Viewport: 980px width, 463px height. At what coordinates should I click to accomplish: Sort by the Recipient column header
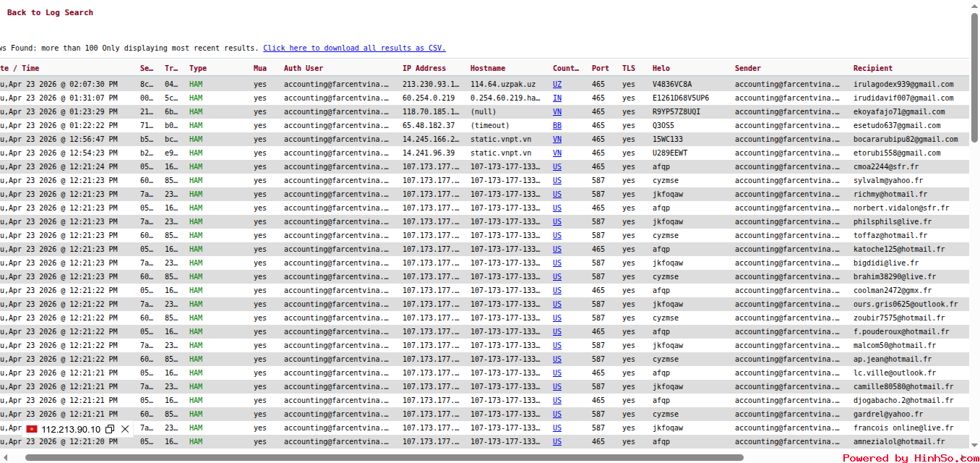873,68
